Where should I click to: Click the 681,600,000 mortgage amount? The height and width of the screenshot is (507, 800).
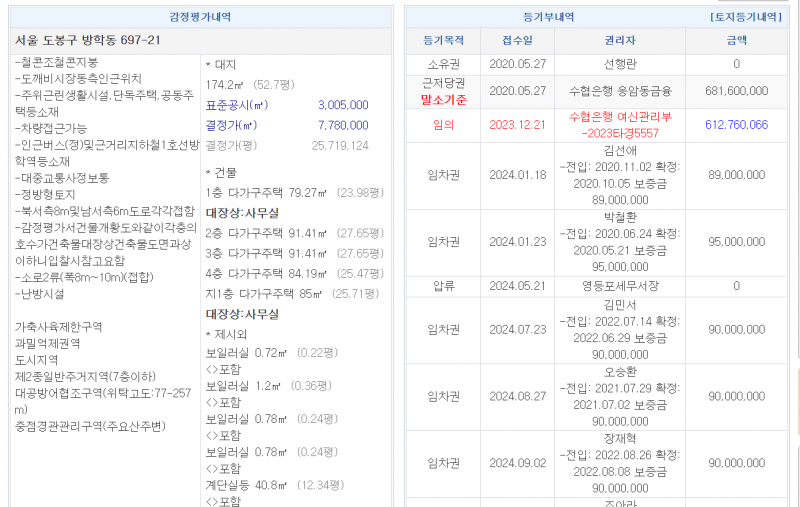(x=736, y=91)
